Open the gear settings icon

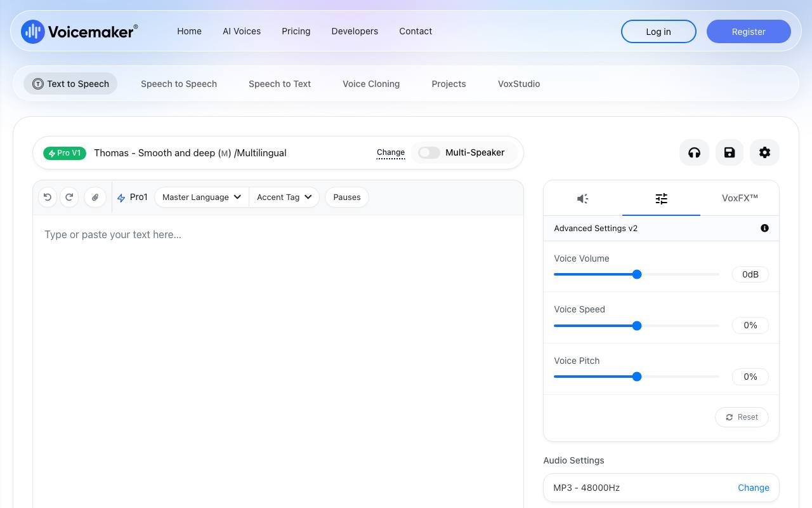pyautogui.click(x=764, y=152)
